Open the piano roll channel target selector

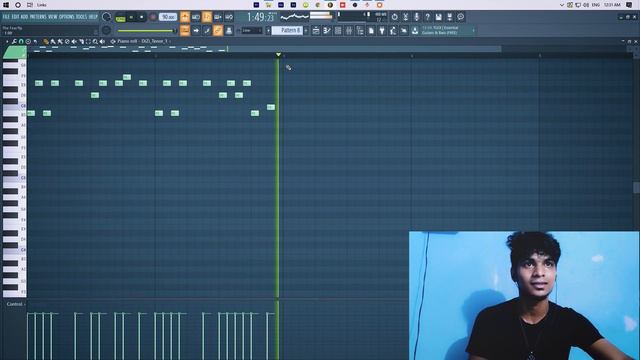(x=142, y=41)
